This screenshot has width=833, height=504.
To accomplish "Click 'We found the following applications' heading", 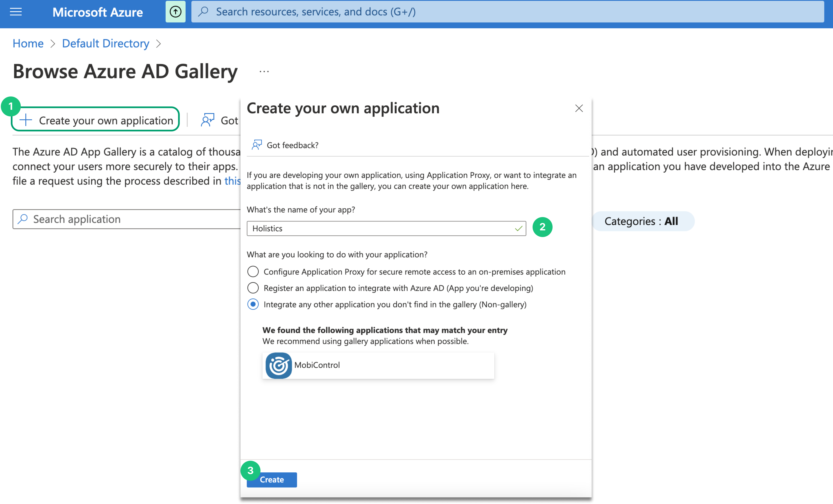I will [x=385, y=330].
